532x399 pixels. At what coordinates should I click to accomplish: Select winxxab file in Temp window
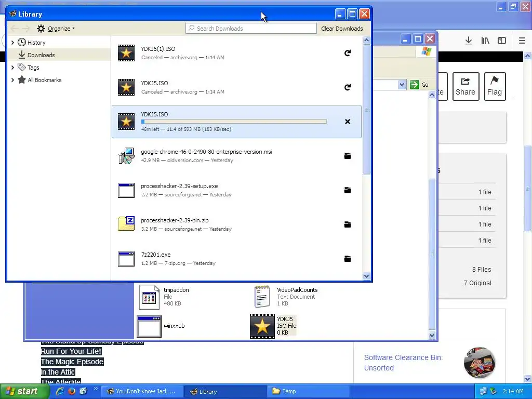[161, 326]
